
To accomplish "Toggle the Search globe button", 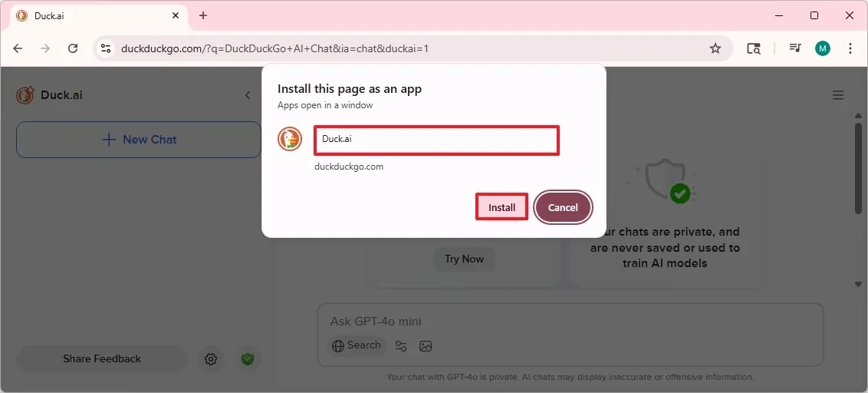I will coord(356,345).
